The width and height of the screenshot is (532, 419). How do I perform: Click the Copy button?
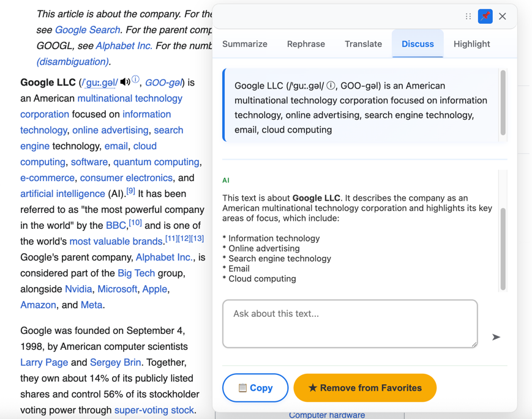point(255,388)
